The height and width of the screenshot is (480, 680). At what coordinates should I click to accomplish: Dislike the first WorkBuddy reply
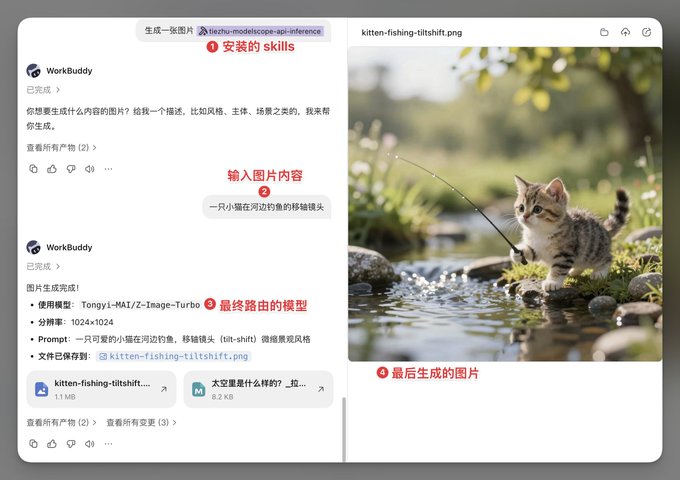(x=71, y=169)
